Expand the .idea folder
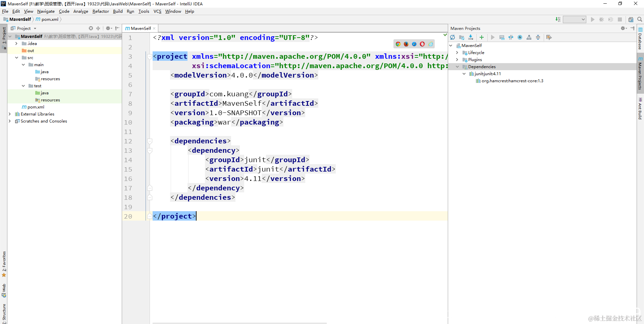Viewport: 644px width, 324px height. pyautogui.click(x=16, y=44)
